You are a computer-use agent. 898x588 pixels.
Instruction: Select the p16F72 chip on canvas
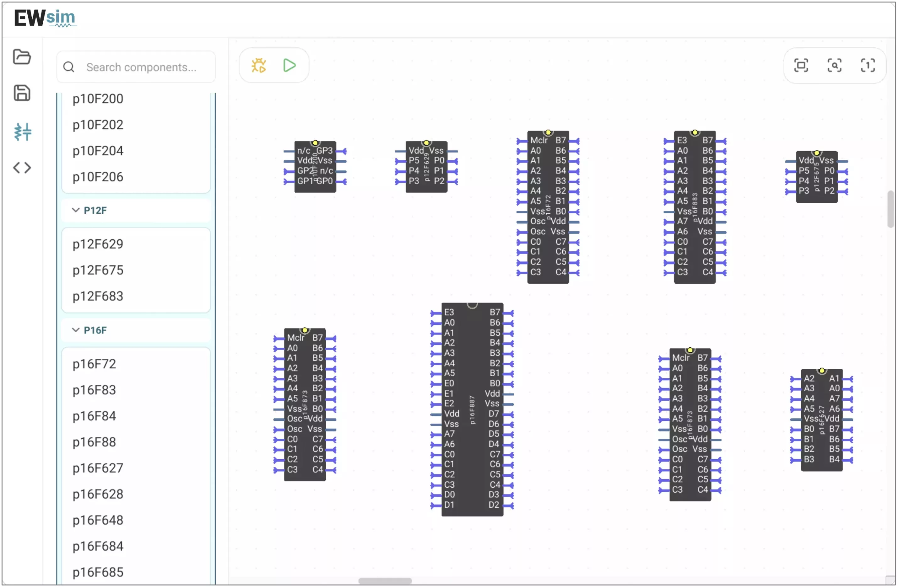point(548,207)
